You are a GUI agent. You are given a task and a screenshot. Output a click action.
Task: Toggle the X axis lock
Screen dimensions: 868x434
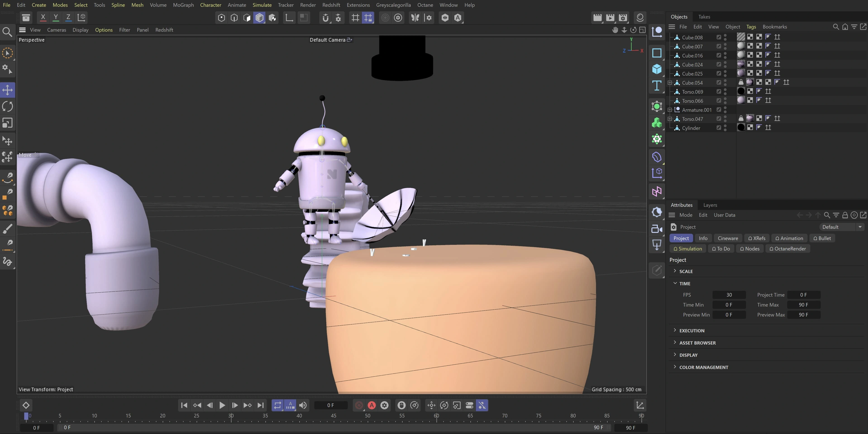[43, 17]
